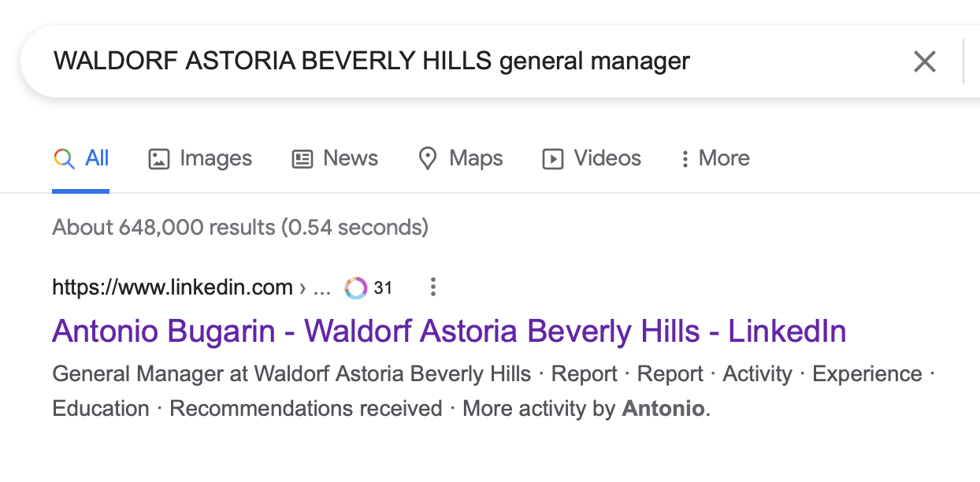The width and height of the screenshot is (980, 482).
Task: Click the newspaper icon of News tab
Action: (x=303, y=159)
